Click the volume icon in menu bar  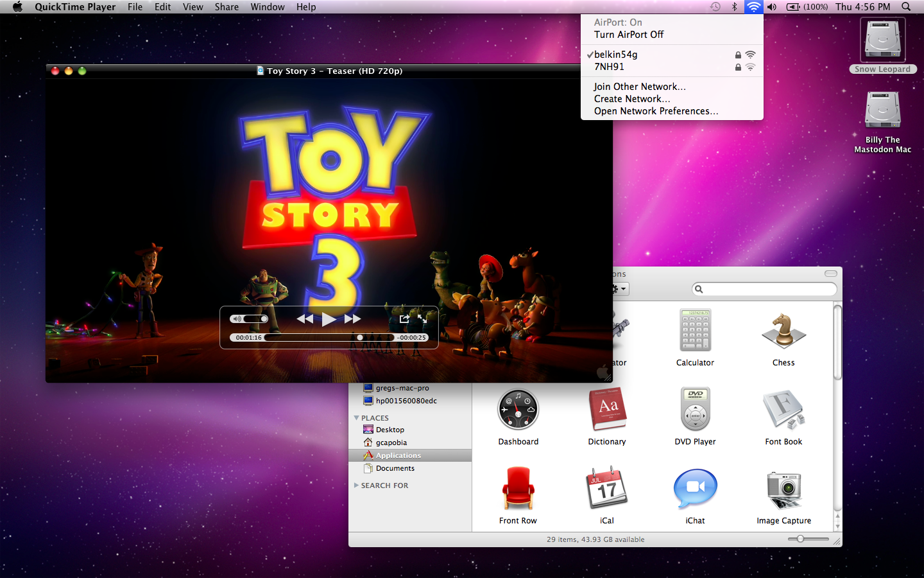click(772, 6)
